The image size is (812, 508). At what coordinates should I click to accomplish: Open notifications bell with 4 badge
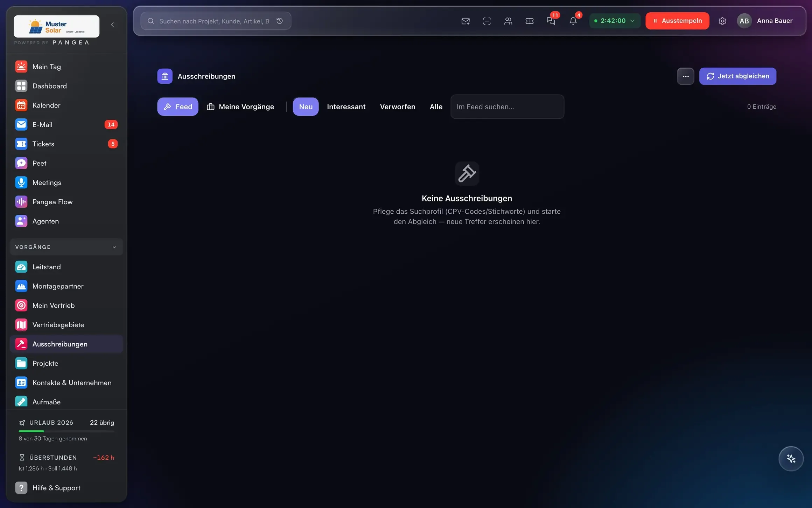click(573, 21)
